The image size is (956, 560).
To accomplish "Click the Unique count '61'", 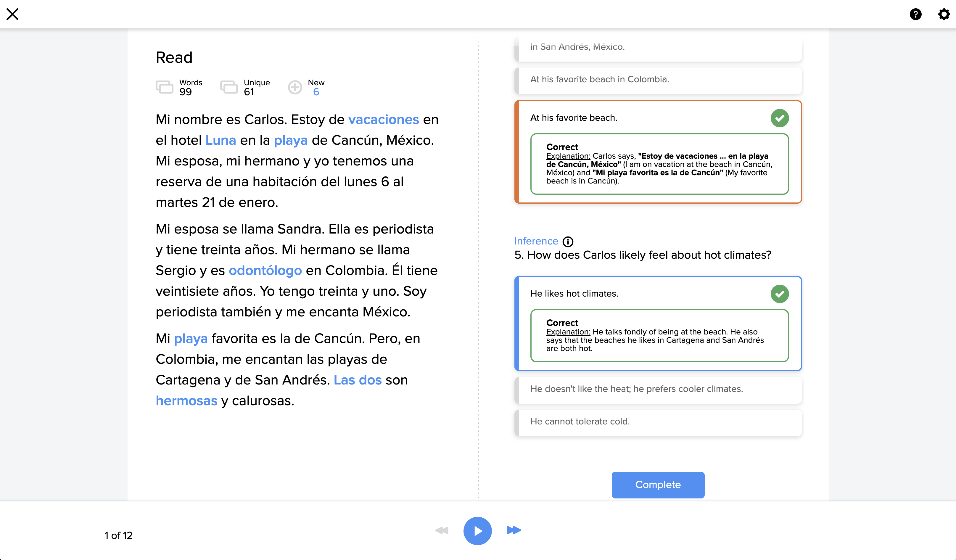I will tap(249, 92).
